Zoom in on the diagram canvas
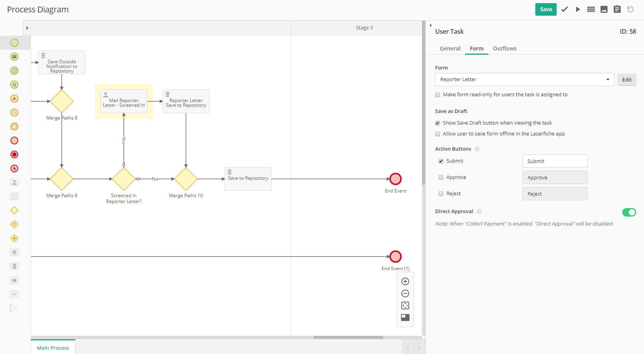This screenshot has height=354, width=644. [x=405, y=281]
